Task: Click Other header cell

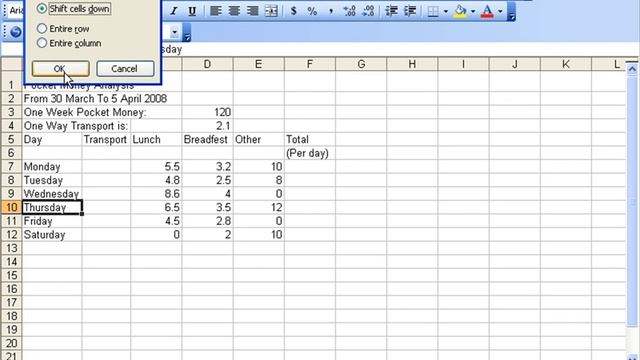Action: (259, 140)
